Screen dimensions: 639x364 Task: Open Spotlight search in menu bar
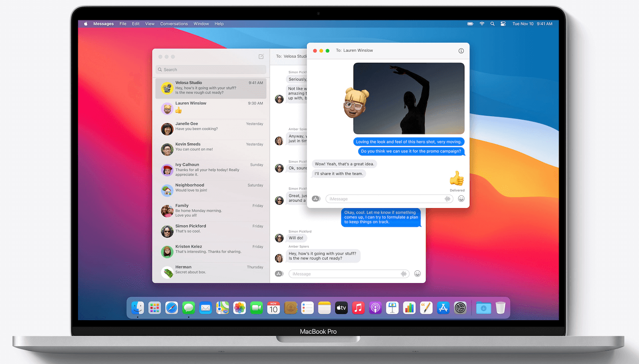tap(492, 24)
